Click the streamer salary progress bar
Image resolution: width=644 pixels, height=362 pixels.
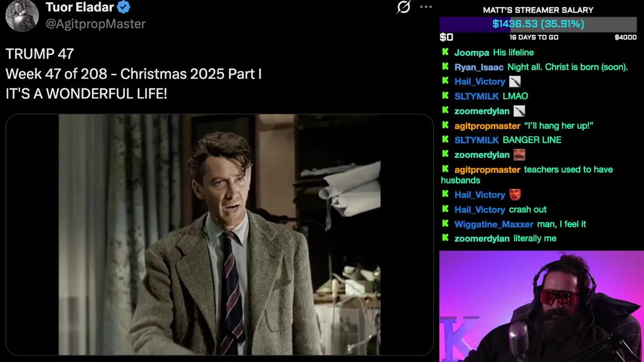[538, 24]
